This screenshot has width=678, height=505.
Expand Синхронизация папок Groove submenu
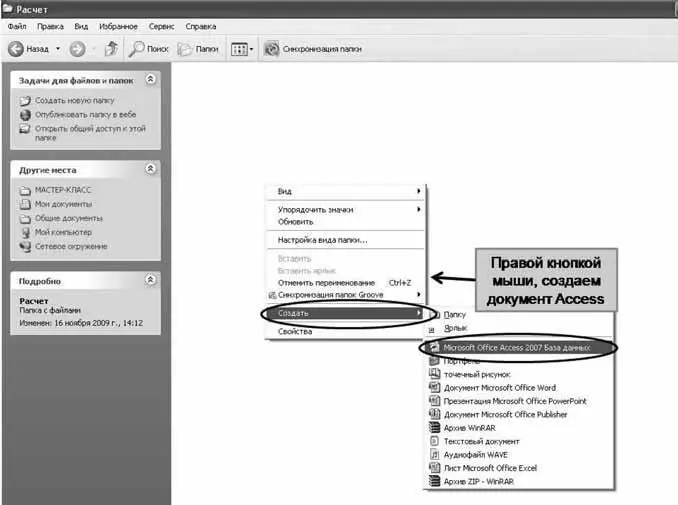click(x=345, y=295)
